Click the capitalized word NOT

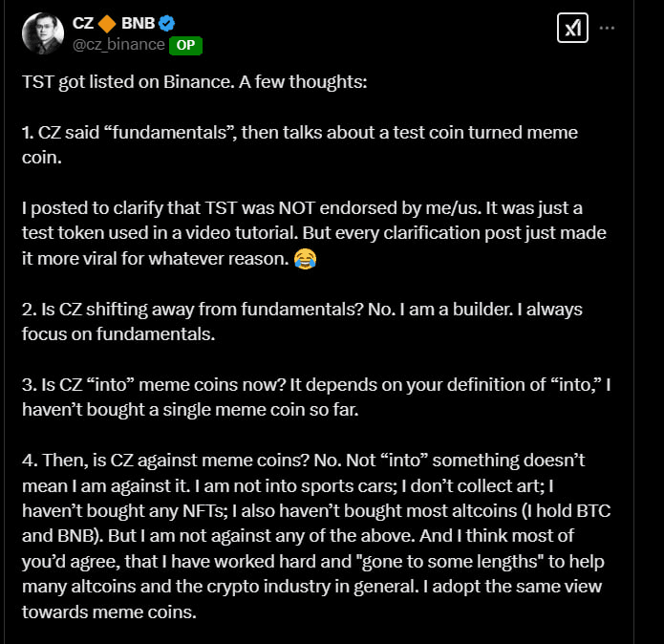coord(296,208)
